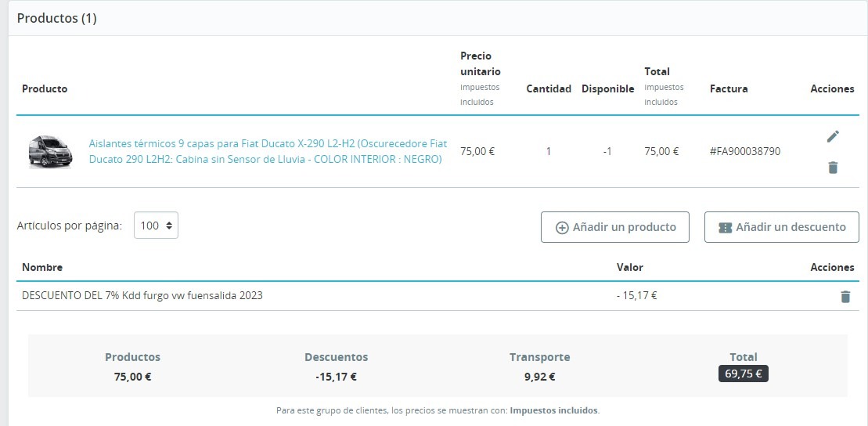Click the Producto column header
The width and height of the screenshot is (868, 426).
(45, 88)
